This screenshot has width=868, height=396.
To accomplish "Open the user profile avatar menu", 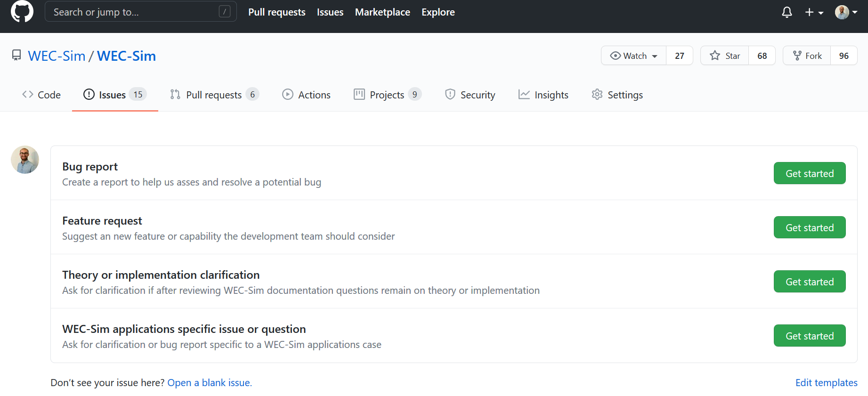I will click(x=845, y=12).
